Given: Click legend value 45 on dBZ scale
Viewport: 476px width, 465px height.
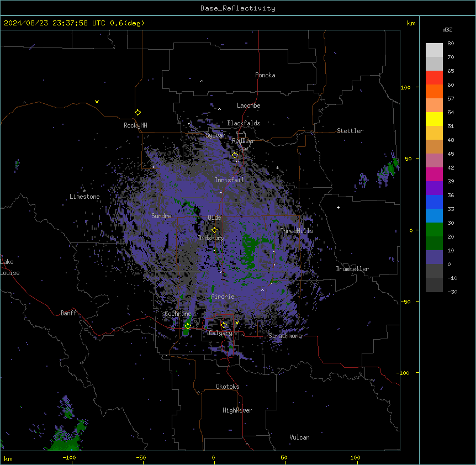Looking at the screenshot, I should click(451, 154).
